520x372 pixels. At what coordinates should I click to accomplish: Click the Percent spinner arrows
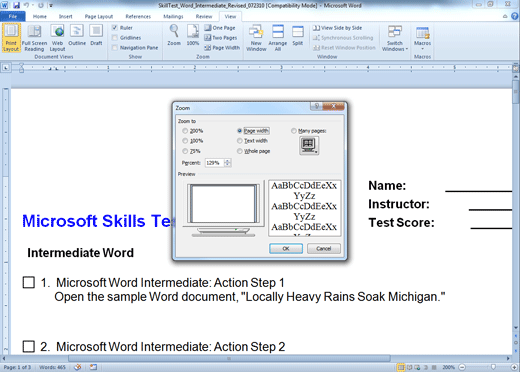(x=227, y=163)
